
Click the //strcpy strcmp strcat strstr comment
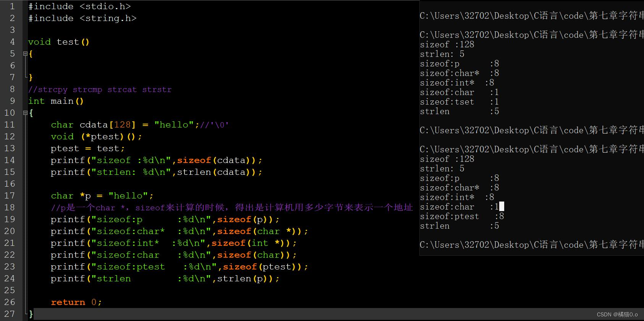click(100, 90)
